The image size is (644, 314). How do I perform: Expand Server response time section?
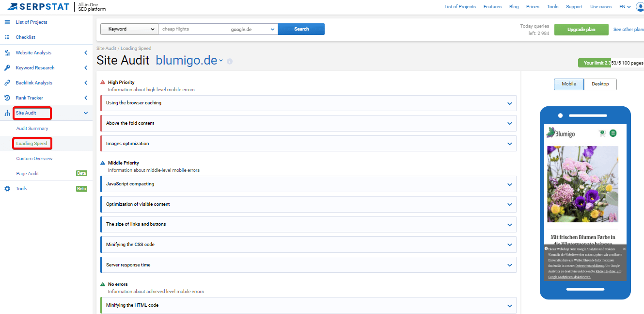510,265
